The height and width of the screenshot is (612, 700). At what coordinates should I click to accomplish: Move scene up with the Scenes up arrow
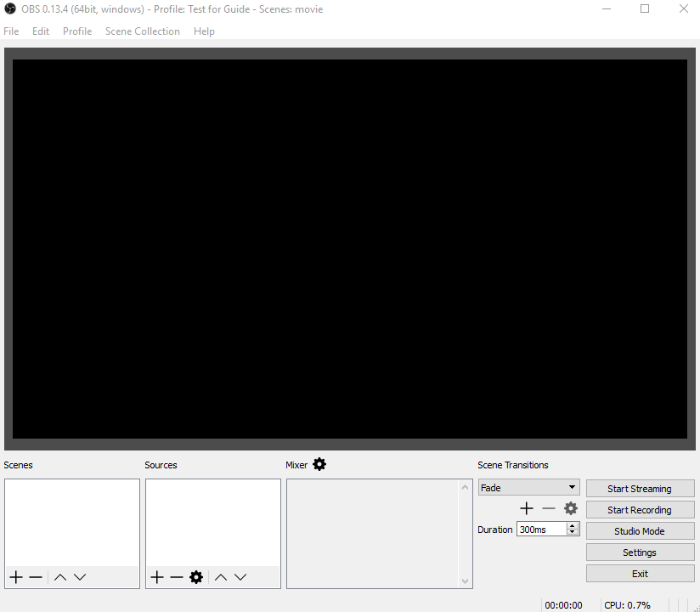click(60, 577)
